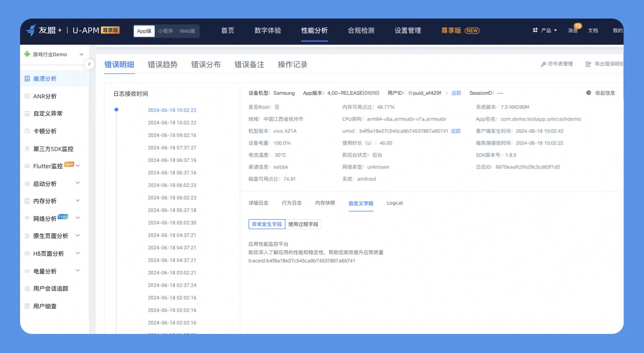Viewport: 644px width, 353px height.
Task: Click the 内存分析 sidebar icon
Action: [x=27, y=201]
